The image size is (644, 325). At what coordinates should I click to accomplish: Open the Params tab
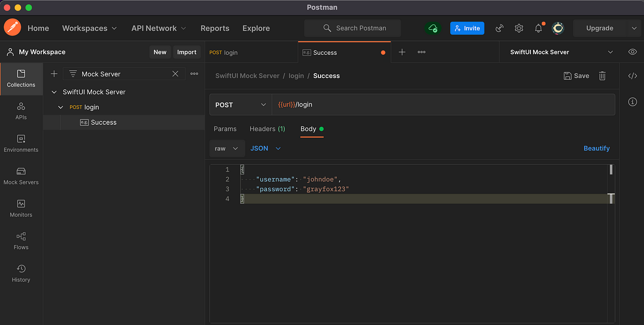(x=225, y=129)
